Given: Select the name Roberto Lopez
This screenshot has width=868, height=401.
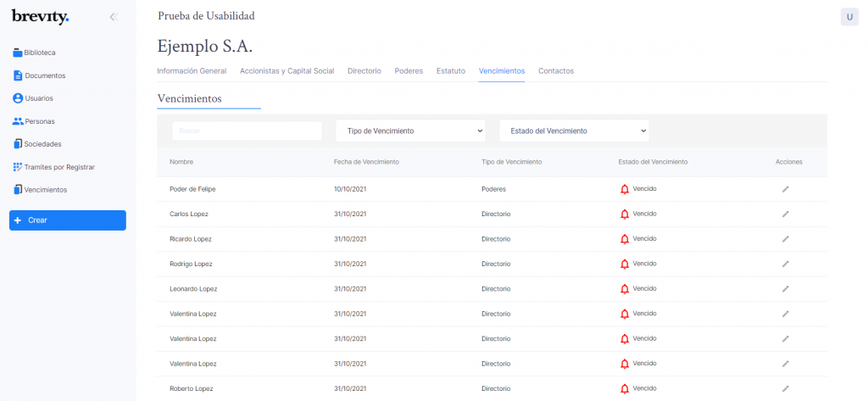Looking at the screenshot, I should tap(191, 389).
